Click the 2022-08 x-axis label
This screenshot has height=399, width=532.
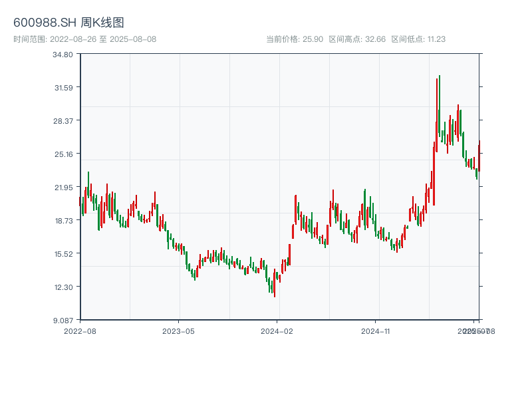(x=80, y=331)
